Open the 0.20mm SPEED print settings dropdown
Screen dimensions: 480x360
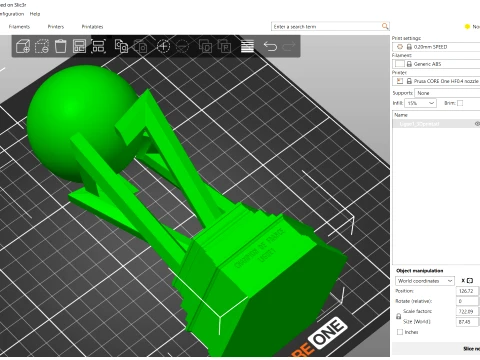pos(436,47)
